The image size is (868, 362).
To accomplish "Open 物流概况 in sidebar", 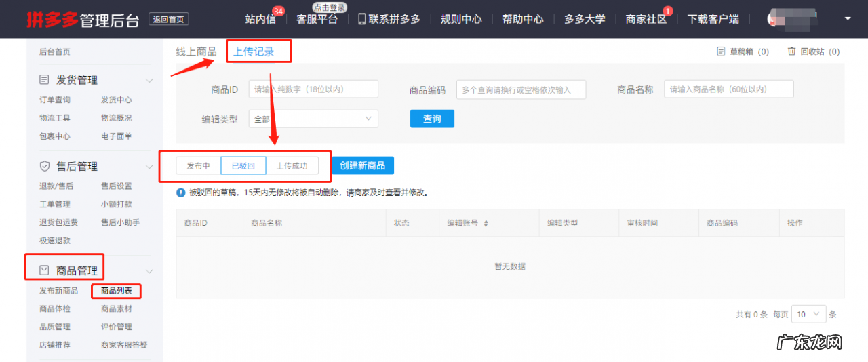I will click(x=117, y=118).
